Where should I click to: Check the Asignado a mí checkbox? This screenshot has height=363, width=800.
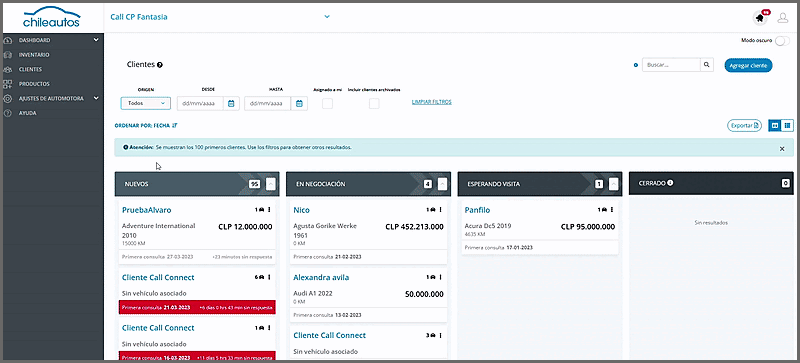pos(328,104)
